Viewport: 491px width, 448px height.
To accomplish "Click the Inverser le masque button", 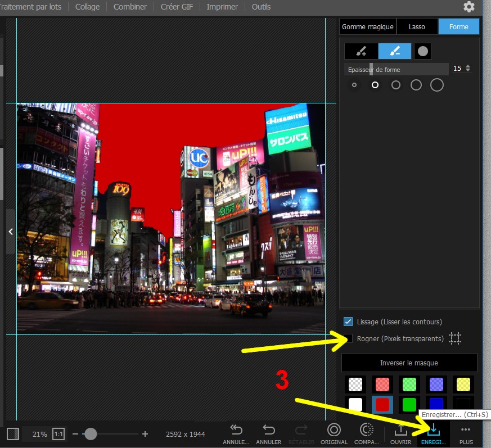I will click(409, 363).
